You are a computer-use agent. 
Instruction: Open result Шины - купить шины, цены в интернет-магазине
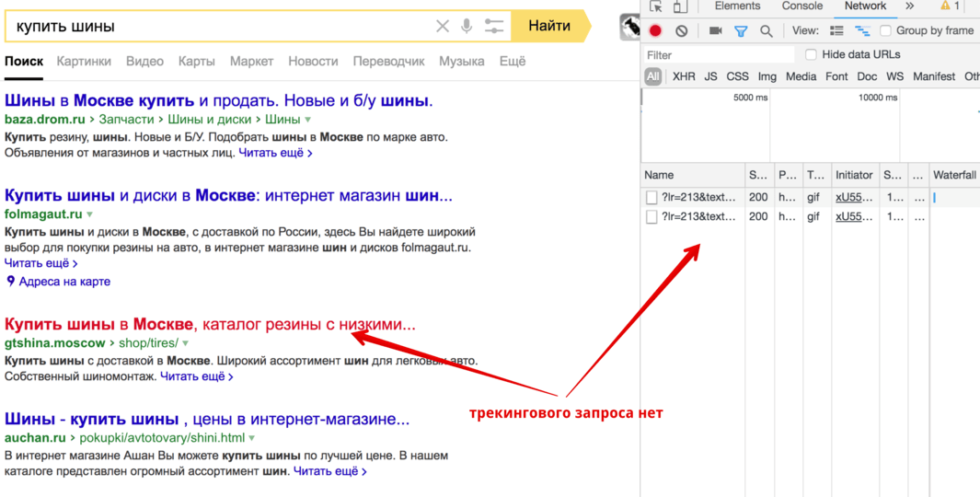pyautogui.click(x=207, y=420)
